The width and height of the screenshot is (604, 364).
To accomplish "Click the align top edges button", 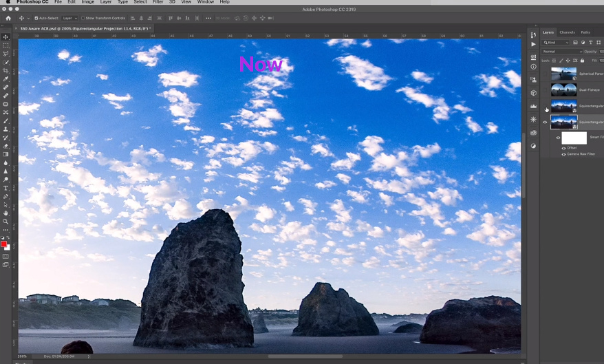I will pyautogui.click(x=170, y=18).
